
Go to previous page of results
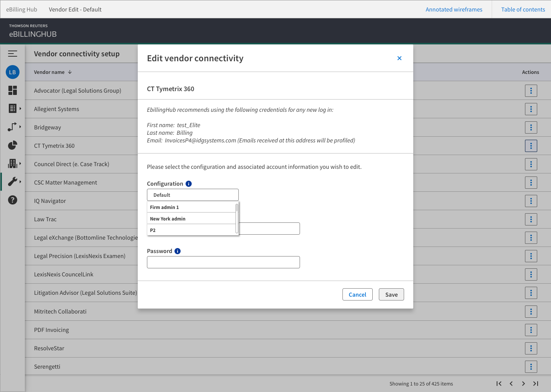coord(511,384)
